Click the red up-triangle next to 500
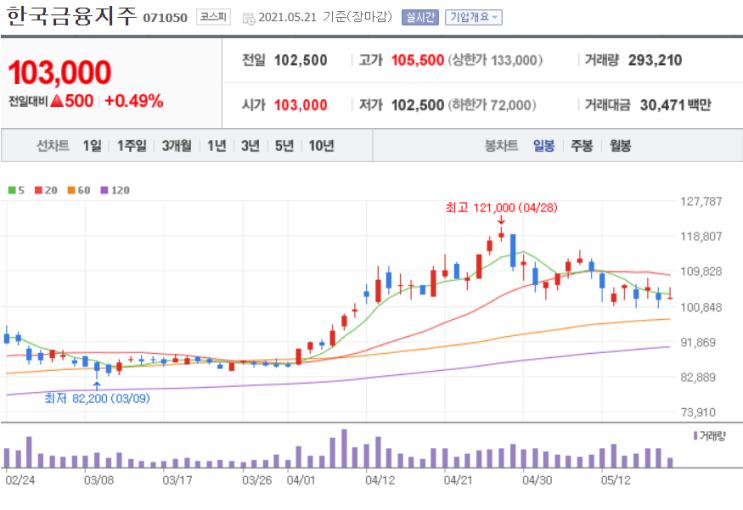This screenshot has width=743, height=510. pos(56,100)
